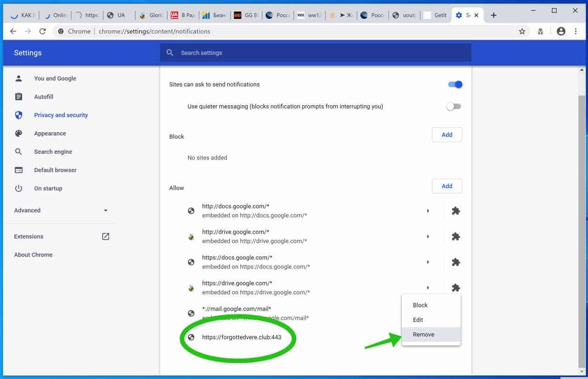Click the address bar URL

coord(154,32)
